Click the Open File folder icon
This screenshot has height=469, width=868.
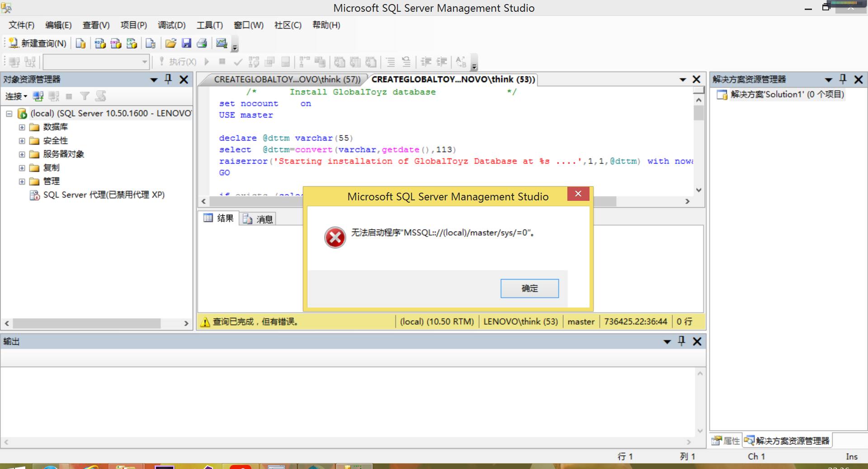tap(170, 43)
